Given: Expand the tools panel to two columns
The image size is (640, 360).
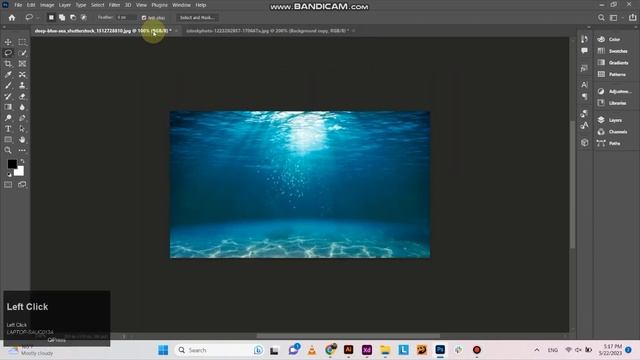Looking at the screenshot, I should [x=4, y=27].
